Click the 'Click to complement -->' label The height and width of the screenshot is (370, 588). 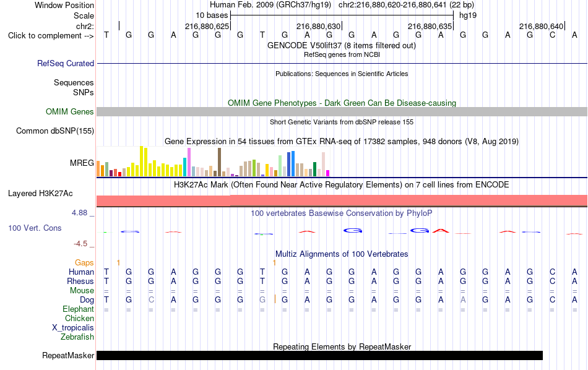51,36
